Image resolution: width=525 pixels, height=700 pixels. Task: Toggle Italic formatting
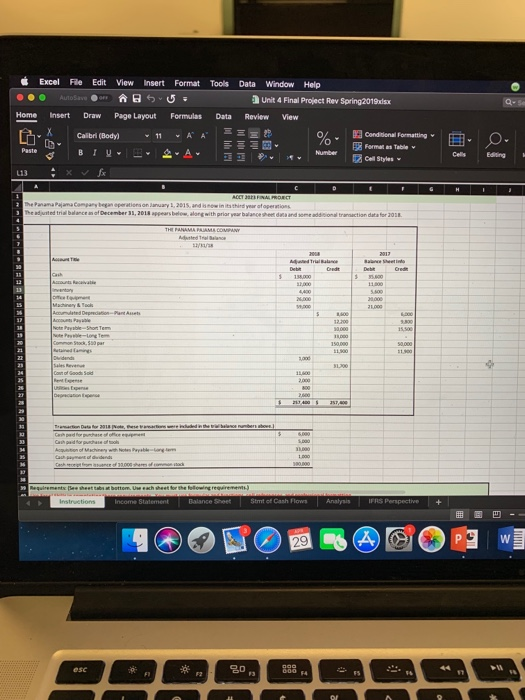coord(95,153)
